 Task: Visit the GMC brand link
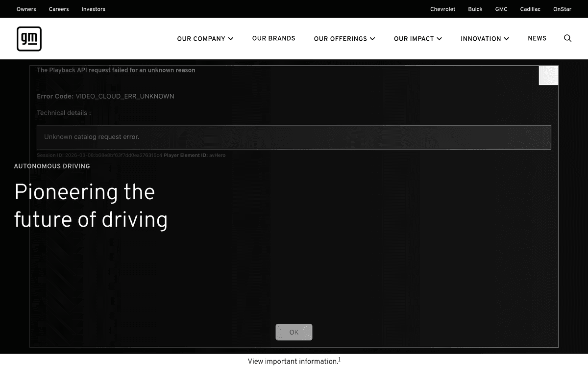click(x=501, y=9)
